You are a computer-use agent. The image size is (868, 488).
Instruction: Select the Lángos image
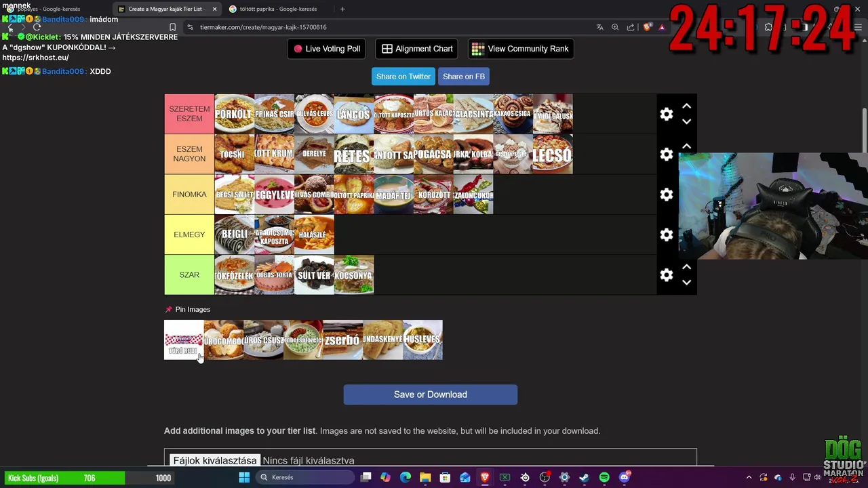point(354,114)
